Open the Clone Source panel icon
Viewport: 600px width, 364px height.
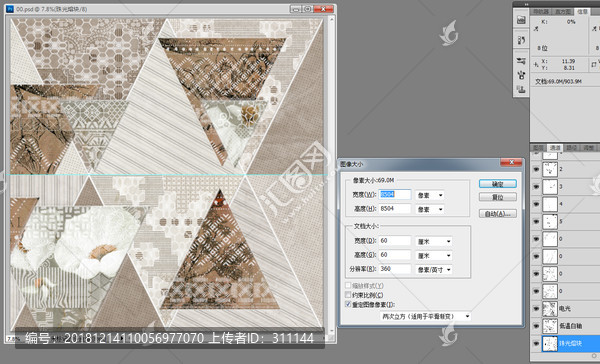(x=521, y=90)
